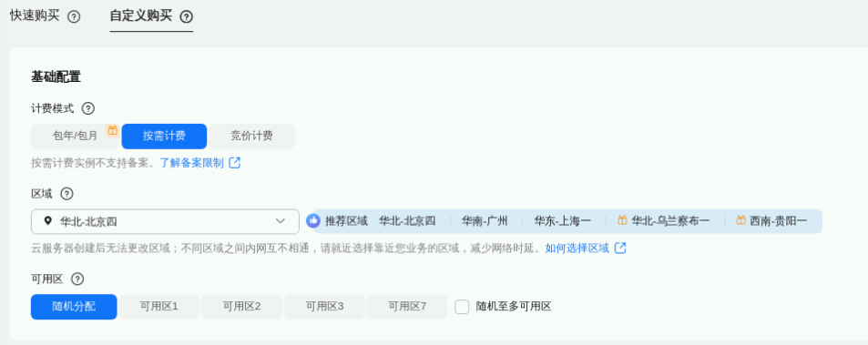Open help icon next to 快速购买
Viewport: 868px width, 345px height.
point(74,16)
